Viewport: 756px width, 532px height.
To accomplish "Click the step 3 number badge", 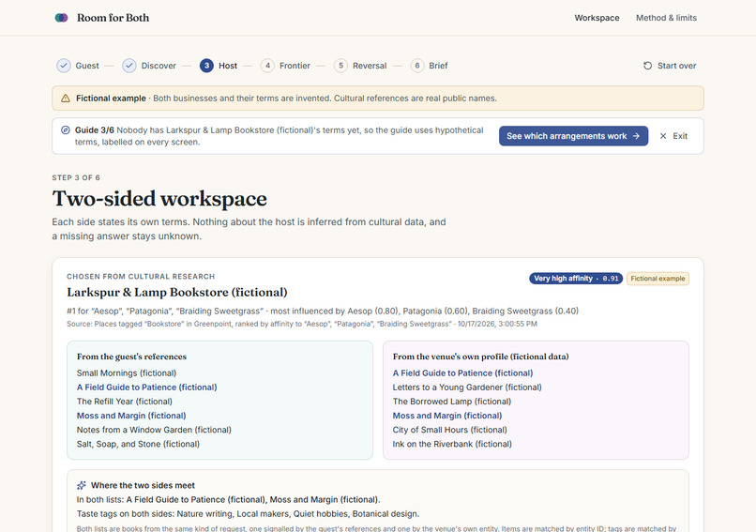I will point(206,66).
